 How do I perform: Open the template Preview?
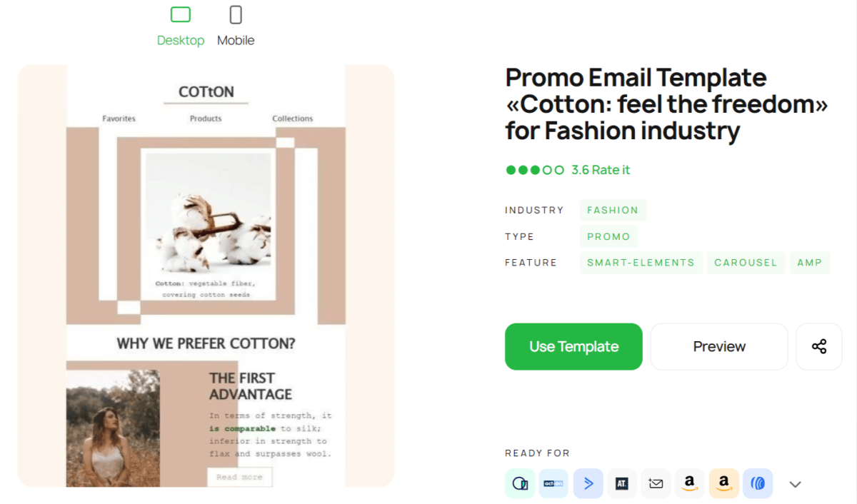[718, 346]
